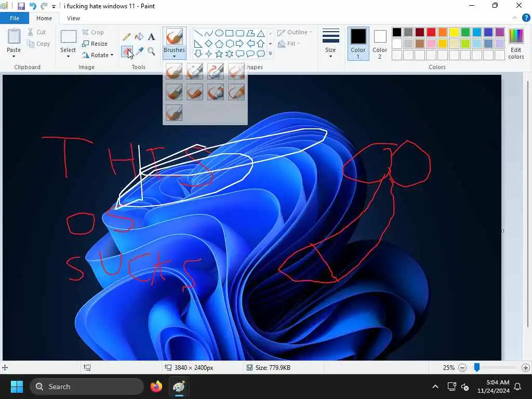Viewport: 532px width, 399px height.
Task: Pick the Oval shape
Action: click(x=219, y=33)
